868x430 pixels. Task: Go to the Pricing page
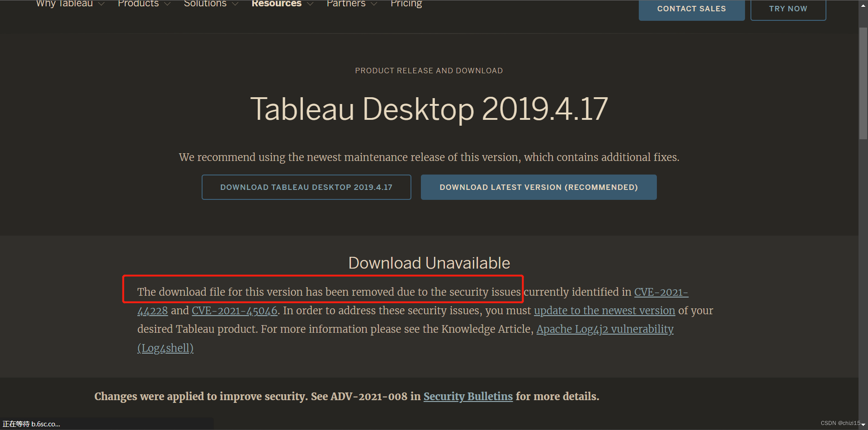406,4
